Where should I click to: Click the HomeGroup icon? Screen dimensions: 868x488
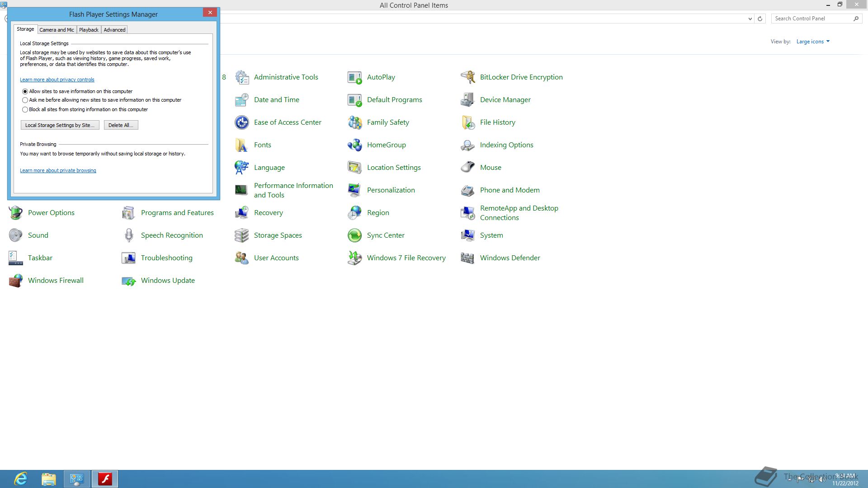(x=355, y=145)
